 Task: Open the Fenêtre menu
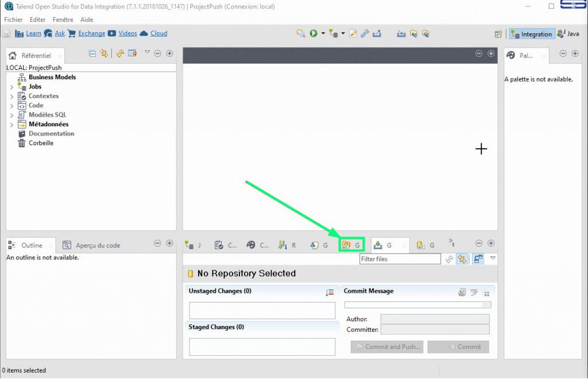click(x=63, y=20)
